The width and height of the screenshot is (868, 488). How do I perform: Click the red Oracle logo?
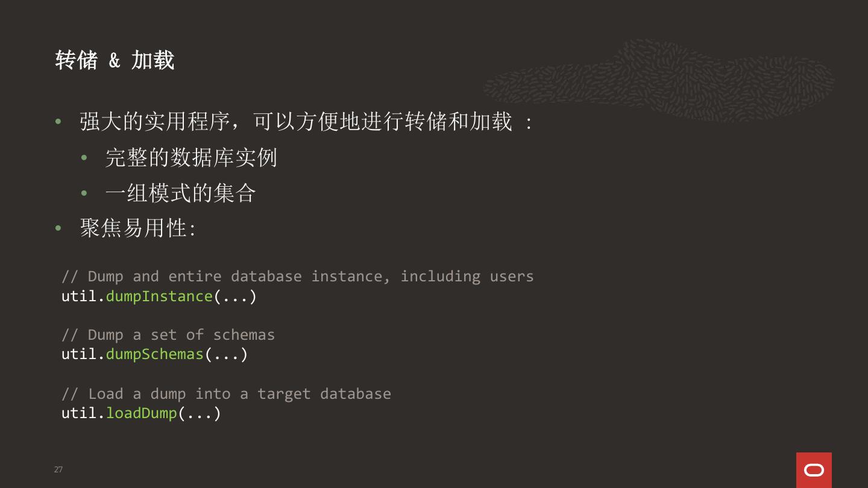[x=814, y=469]
